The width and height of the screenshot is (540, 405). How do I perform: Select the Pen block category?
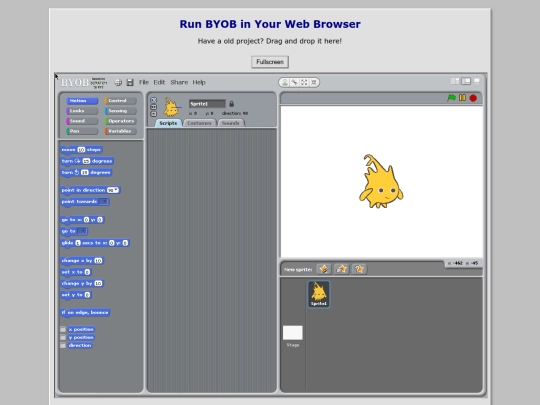coord(82,131)
